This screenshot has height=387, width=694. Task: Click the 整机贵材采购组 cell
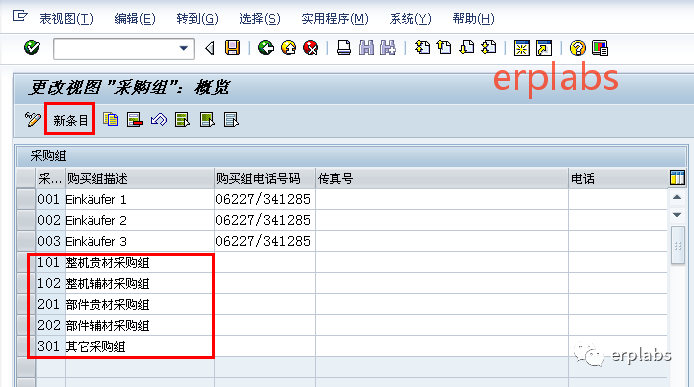click(140, 263)
